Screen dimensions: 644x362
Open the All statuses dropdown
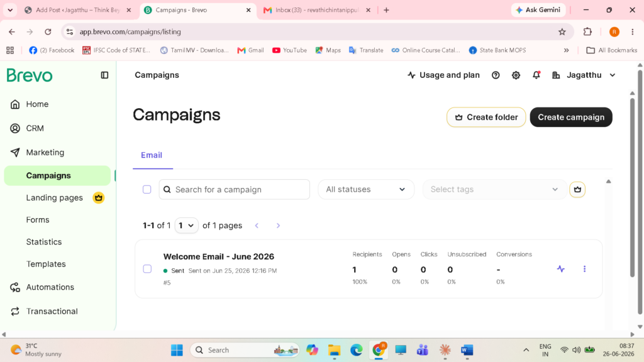(x=366, y=189)
